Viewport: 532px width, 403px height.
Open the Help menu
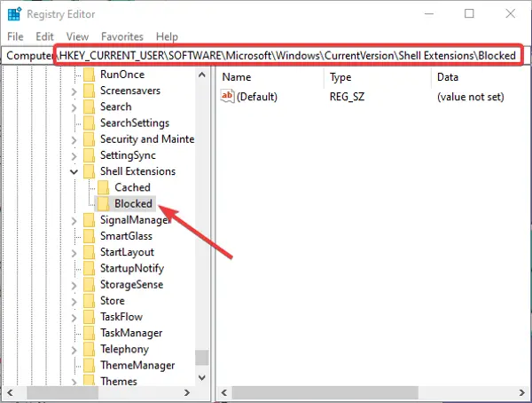(167, 36)
